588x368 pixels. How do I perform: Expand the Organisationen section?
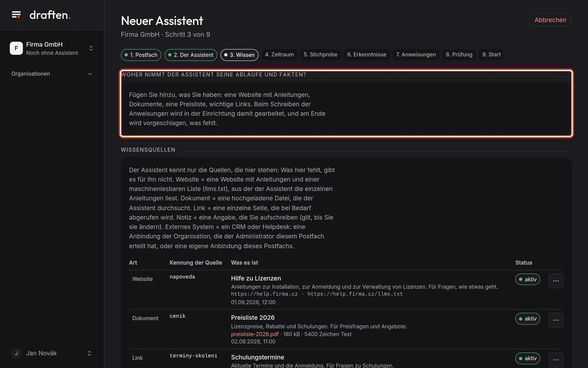click(x=52, y=74)
